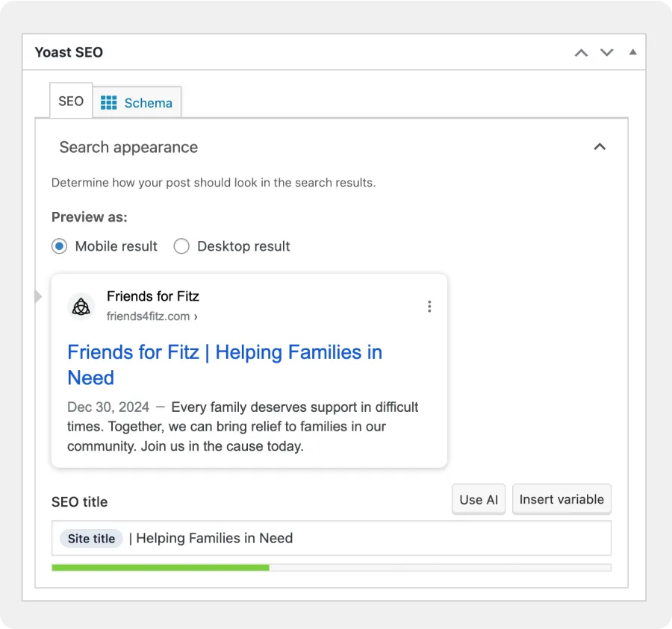Screen dimensions: 672x629
Task: Move Yoast SEO panel down
Action: click(x=607, y=53)
